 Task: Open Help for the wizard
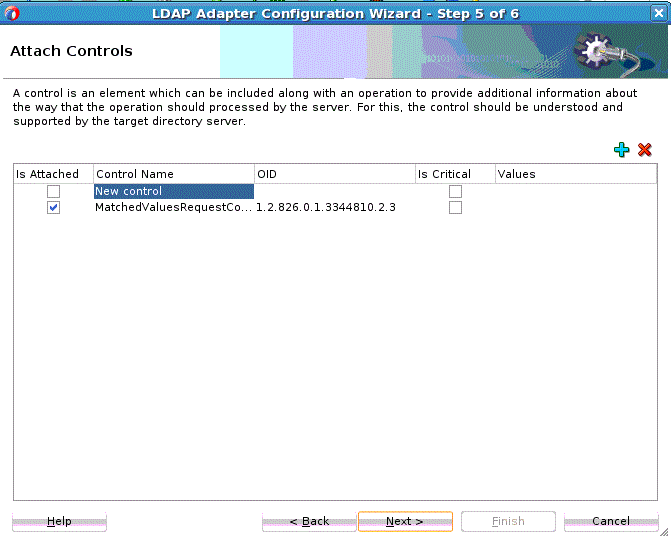[59, 521]
